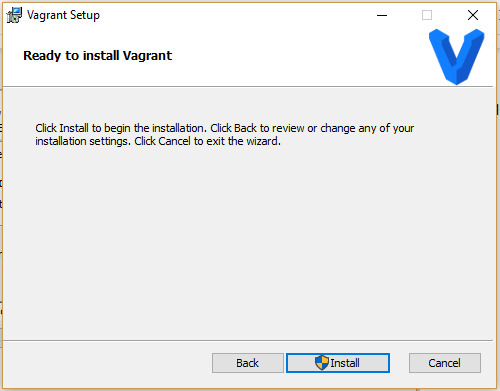The image size is (500, 391).
Task: Click the footer area left of Back button
Action: 107,363
